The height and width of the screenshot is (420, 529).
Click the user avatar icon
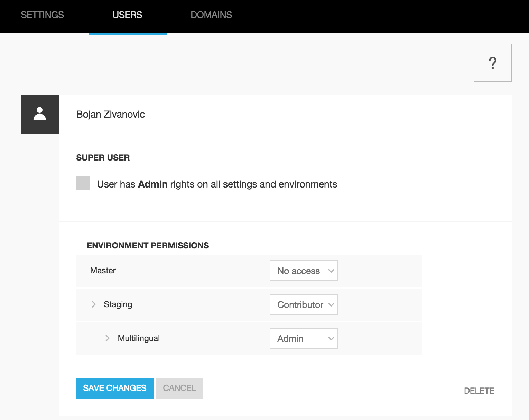click(40, 114)
